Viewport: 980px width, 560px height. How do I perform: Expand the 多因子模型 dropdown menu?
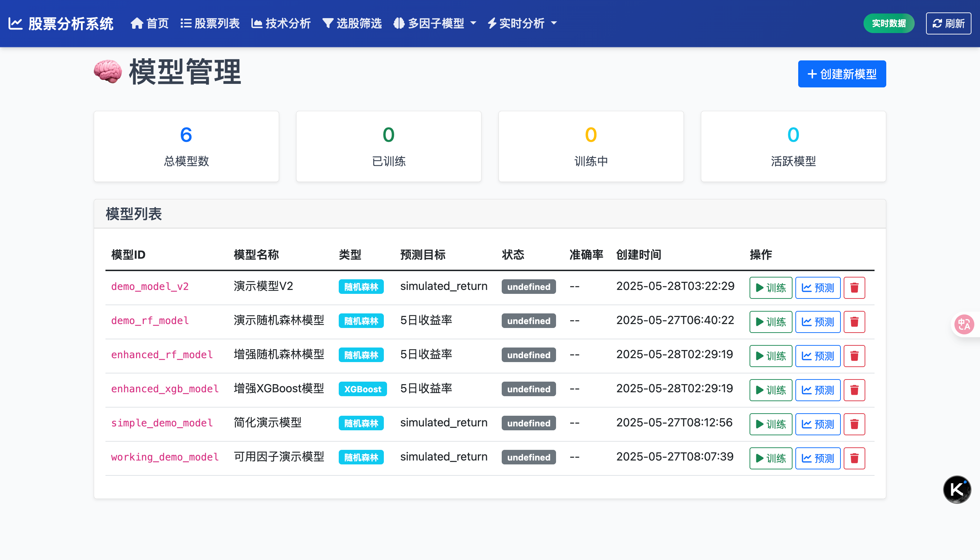[x=435, y=23]
